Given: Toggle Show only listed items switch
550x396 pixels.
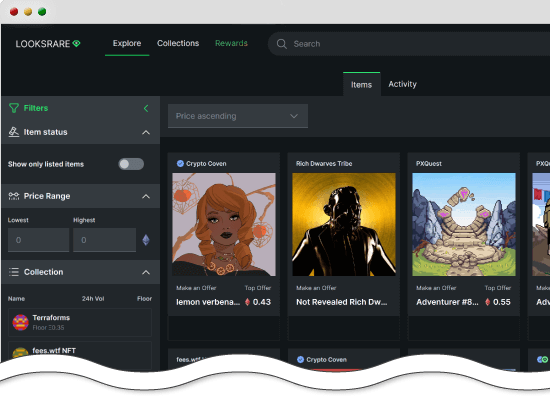Looking at the screenshot, I should tap(131, 164).
